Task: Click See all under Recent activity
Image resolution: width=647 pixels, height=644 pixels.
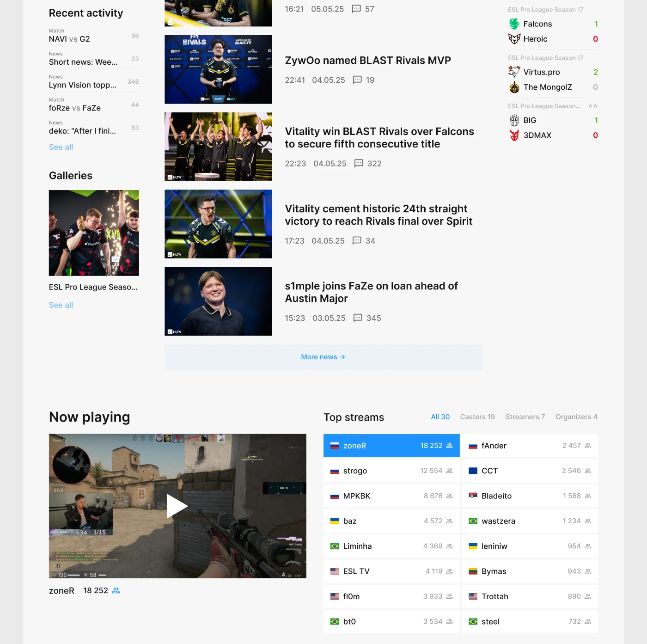Action: click(61, 147)
